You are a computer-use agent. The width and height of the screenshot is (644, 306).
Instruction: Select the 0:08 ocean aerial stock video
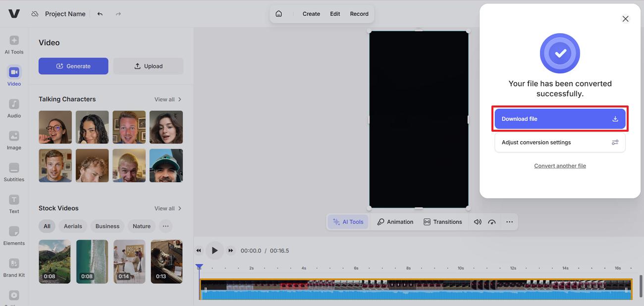click(92, 262)
